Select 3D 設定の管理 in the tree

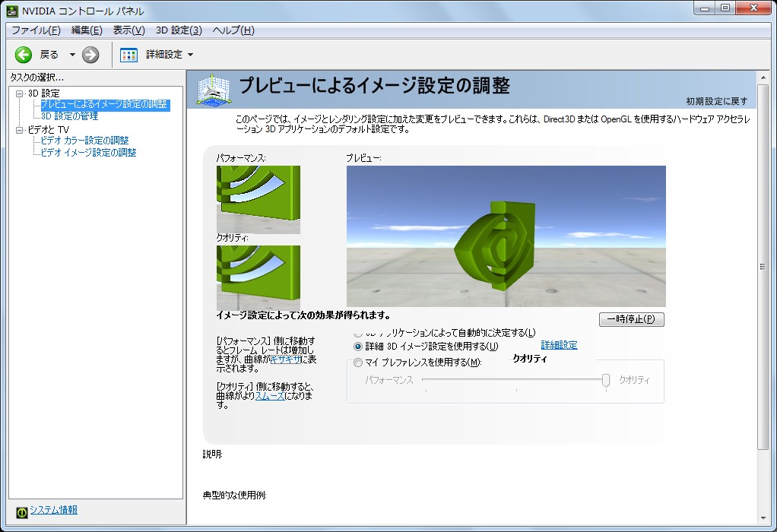pyautogui.click(x=69, y=116)
